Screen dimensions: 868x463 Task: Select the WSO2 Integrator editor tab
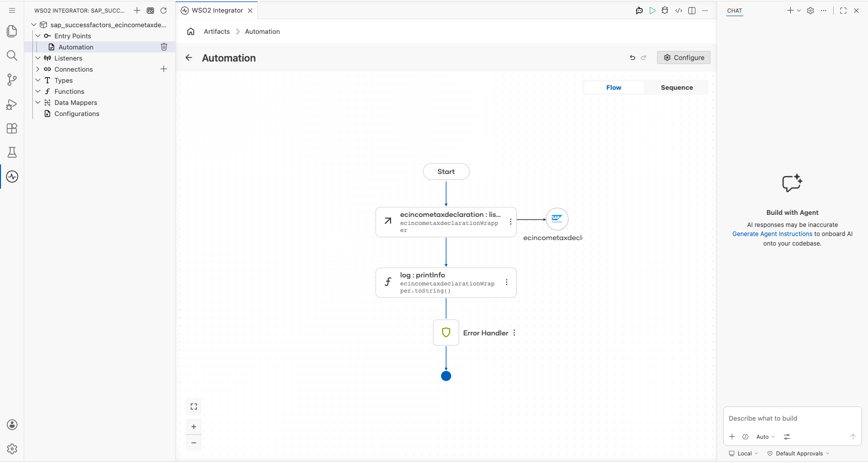pyautogui.click(x=217, y=11)
